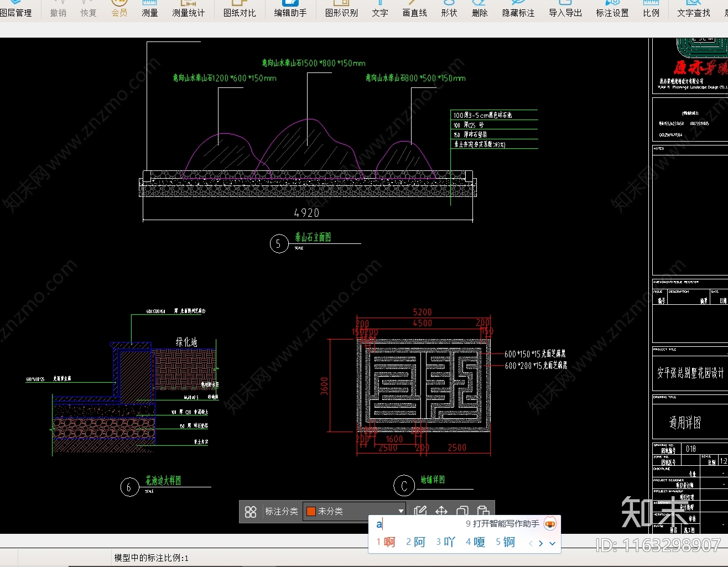Select the 形状 shape tool
This screenshot has width=728, height=567.
pyautogui.click(x=449, y=9)
